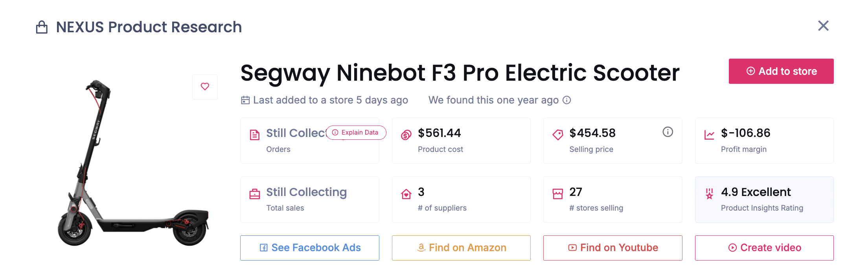Open the Selling price info icon

(x=668, y=132)
